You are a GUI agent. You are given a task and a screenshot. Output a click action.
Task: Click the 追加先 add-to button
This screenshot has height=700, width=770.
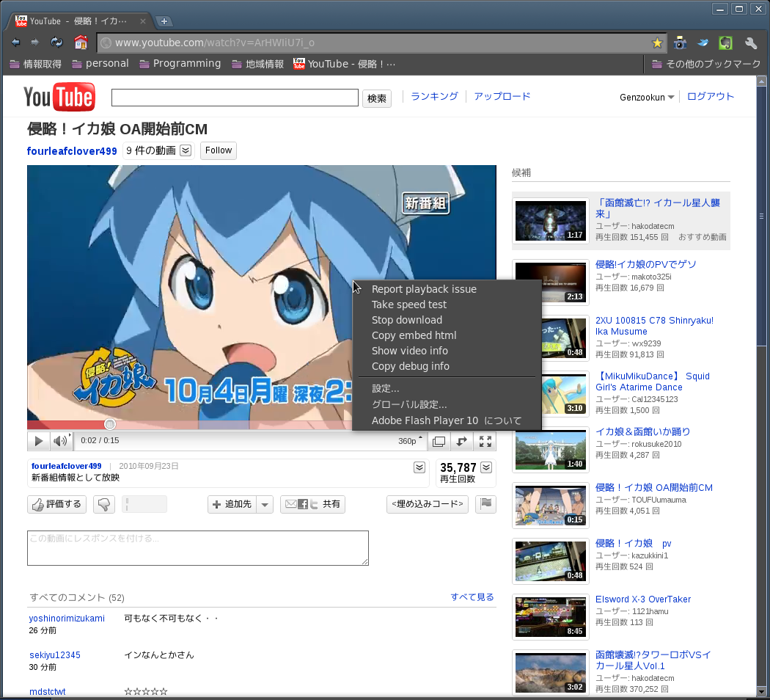232,505
